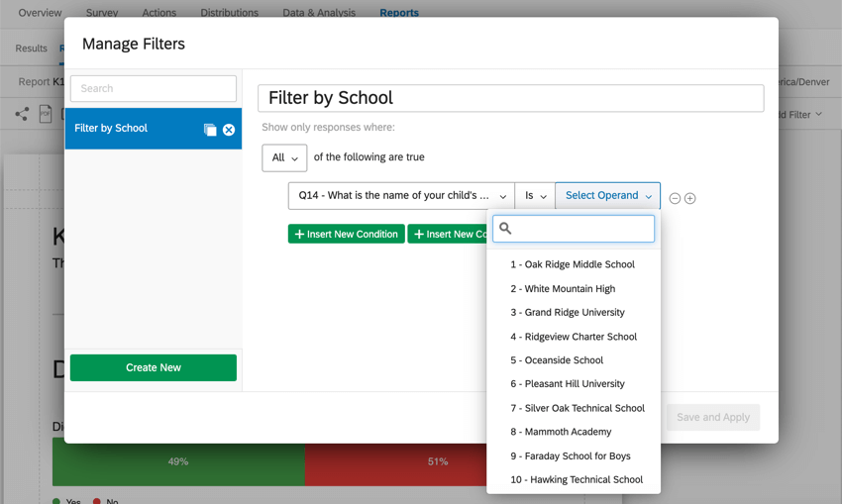Click the share icon in report toolbar
Screen dimensions: 842x504
click(22, 114)
